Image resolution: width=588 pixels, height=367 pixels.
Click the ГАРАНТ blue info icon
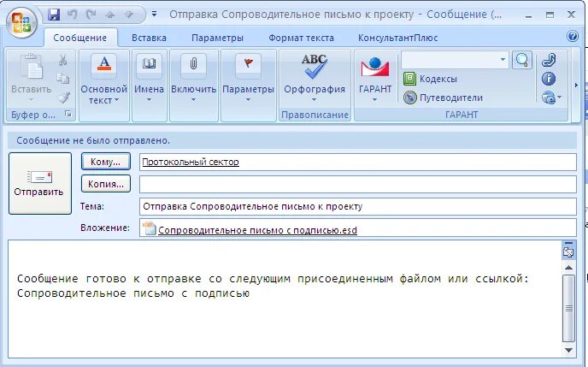click(x=549, y=79)
